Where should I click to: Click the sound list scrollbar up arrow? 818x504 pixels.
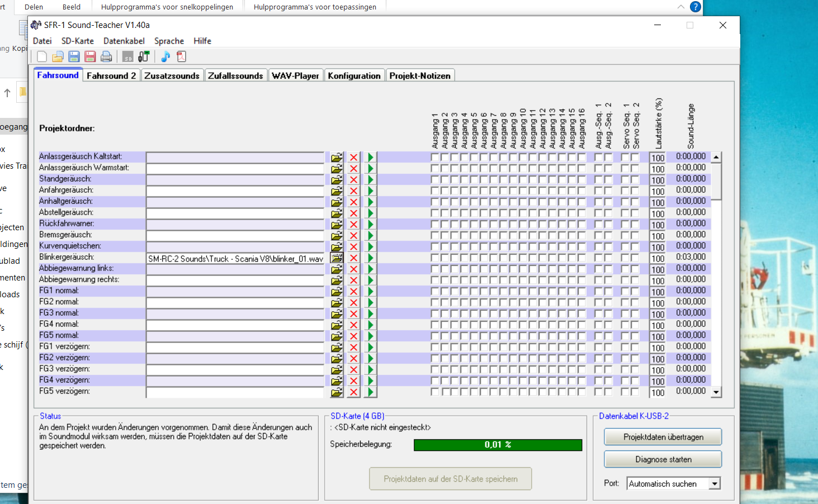coord(716,158)
